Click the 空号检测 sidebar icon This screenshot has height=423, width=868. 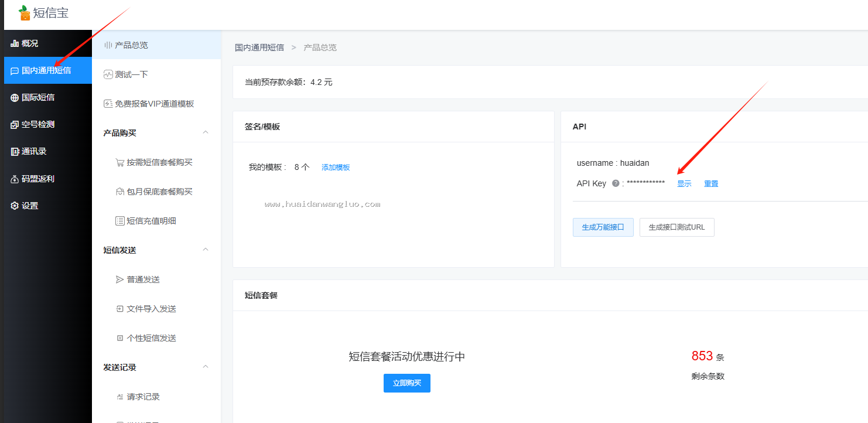click(15, 125)
